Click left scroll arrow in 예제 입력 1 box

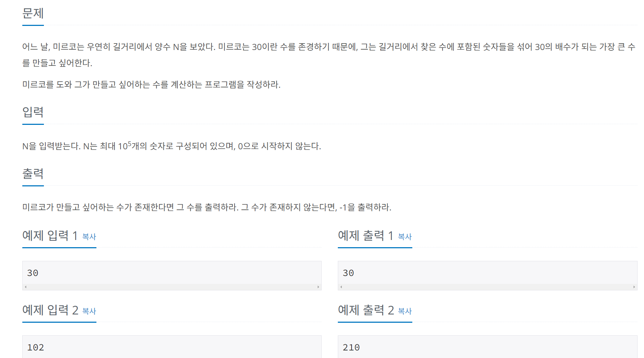[26, 287]
